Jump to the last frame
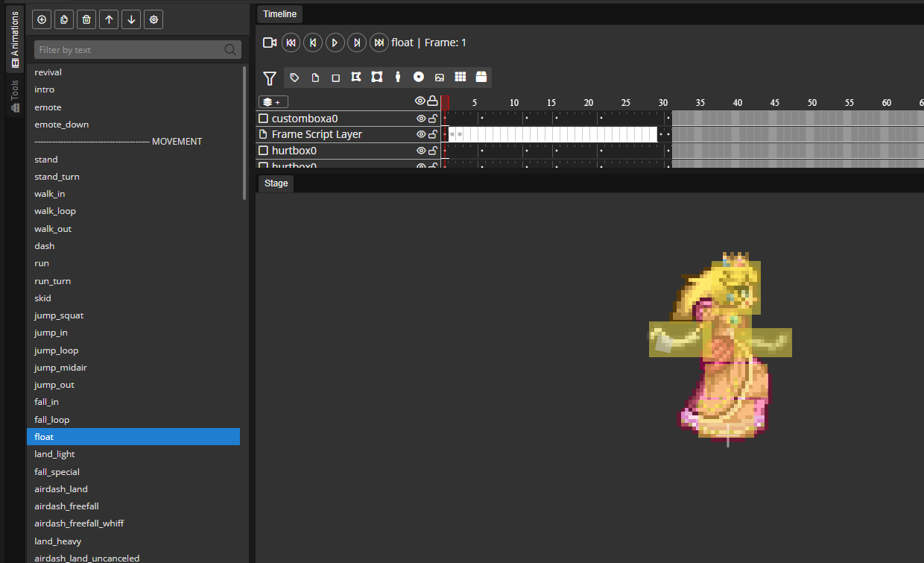The image size is (924, 563). (x=379, y=43)
